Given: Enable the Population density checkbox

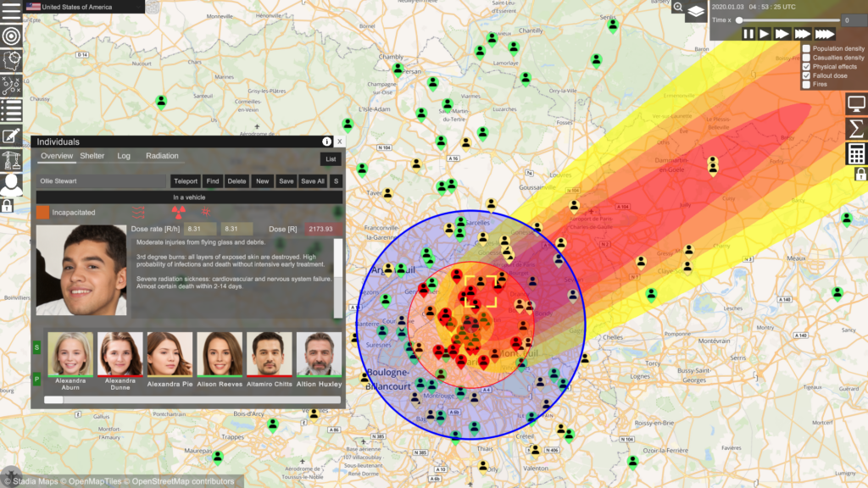Looking at the screenshot, I should [807, 48].
